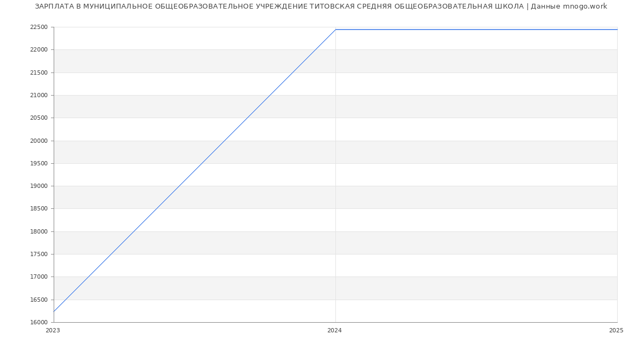The width and height of the screenshot is (644, 349).
Task: Click the line's end data point at 2025
Action: click(x=617, y=30)
